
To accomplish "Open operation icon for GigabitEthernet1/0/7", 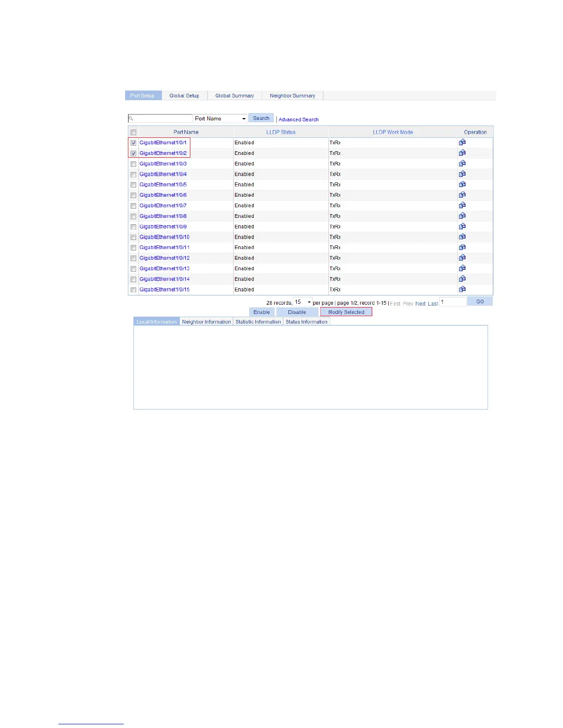I will [x=462, y=205].
